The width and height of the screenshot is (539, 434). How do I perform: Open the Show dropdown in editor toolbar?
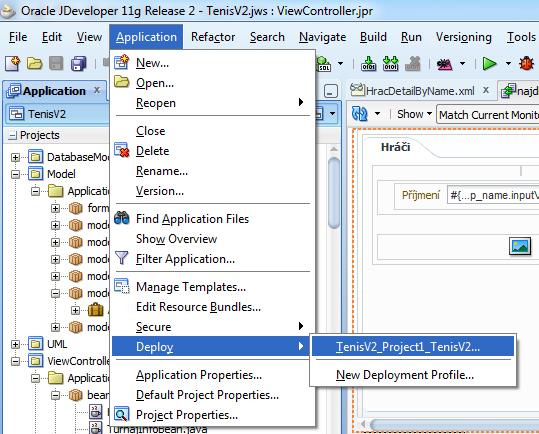[x=414, y=114]
